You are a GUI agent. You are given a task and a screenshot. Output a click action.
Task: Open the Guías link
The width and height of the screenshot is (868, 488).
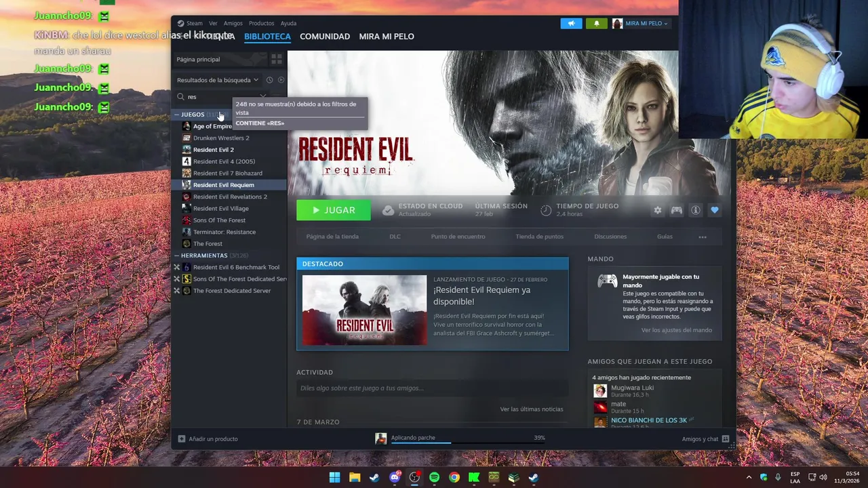tap(665, 237)
